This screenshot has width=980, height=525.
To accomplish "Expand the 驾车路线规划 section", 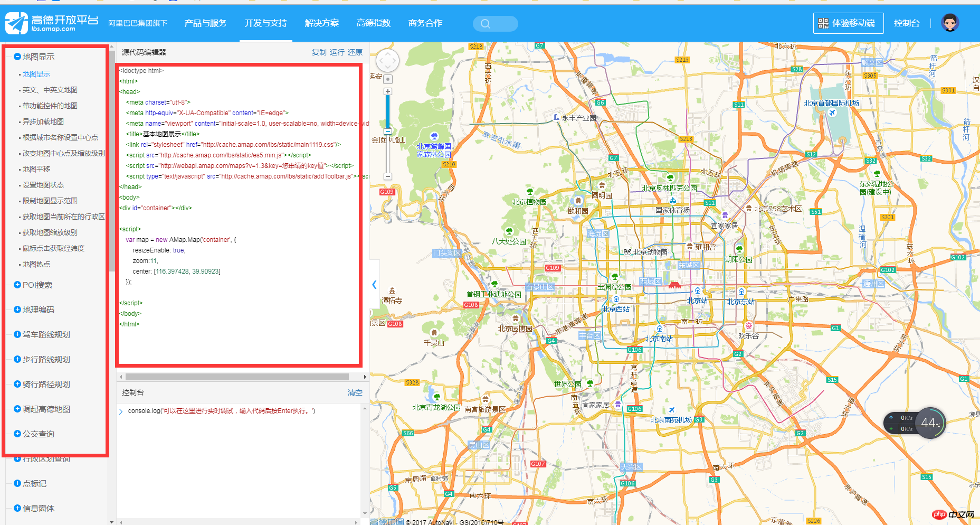I will point(17,334).
